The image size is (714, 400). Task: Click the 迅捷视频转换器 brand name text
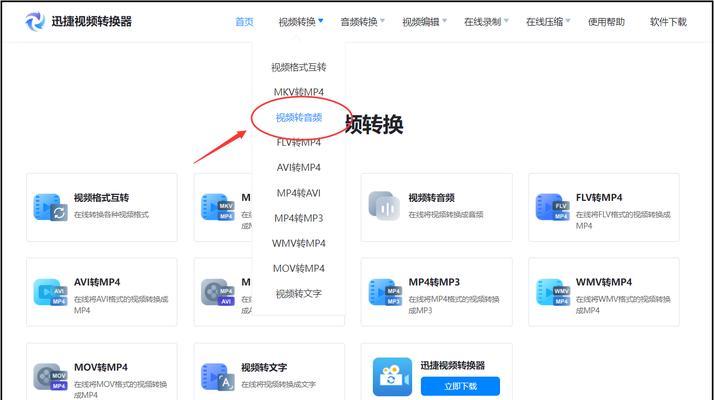point(92,21)
